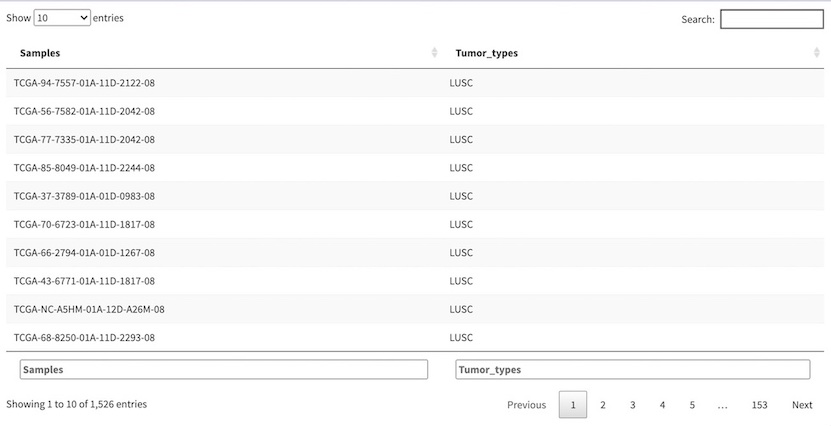Screen dimensions: 831x426
Task: Select current page 1 button
Action: tap(573, 405)
